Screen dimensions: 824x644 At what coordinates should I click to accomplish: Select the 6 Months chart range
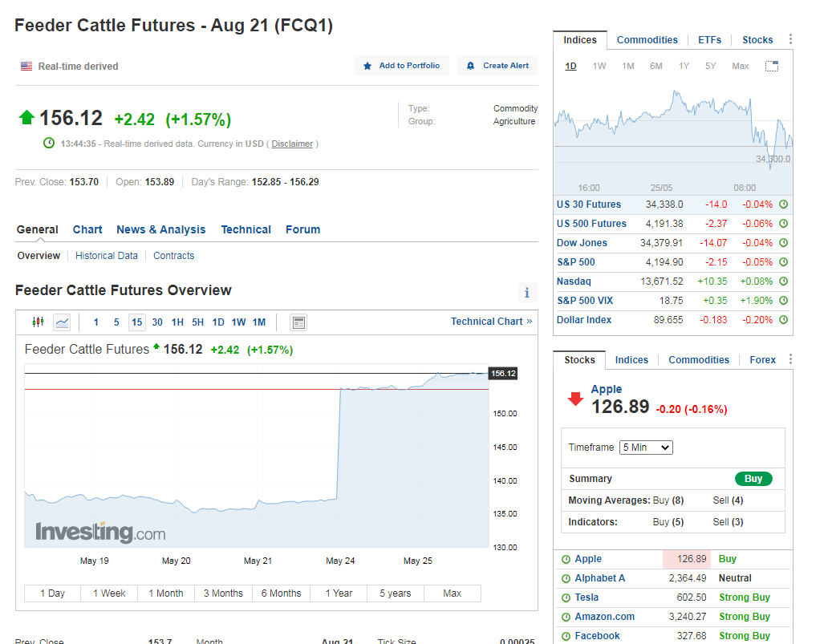281,593
